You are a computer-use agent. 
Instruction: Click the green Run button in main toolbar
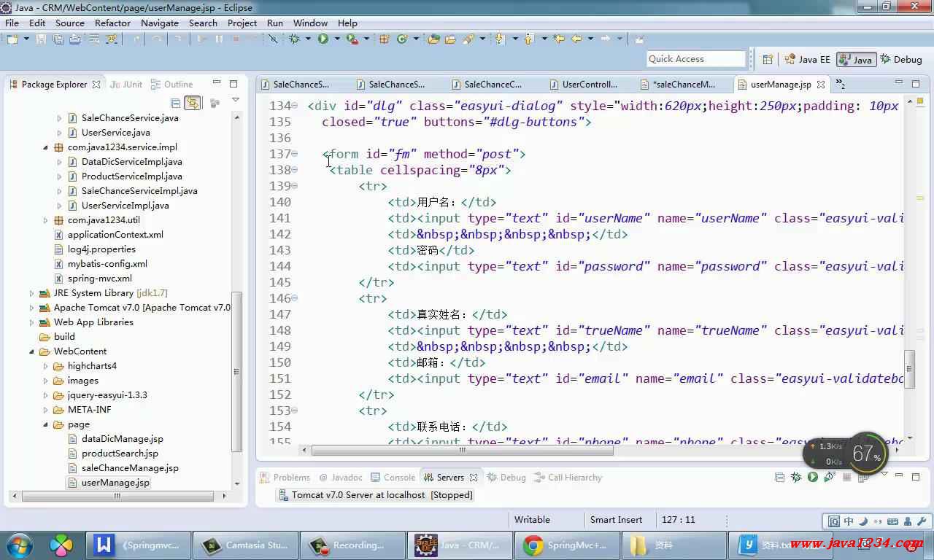(x=323, y=39)
